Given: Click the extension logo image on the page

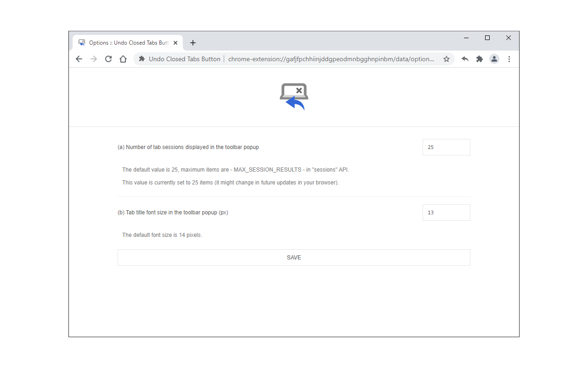Looking at the screenshot, I should tap(294, 96).
